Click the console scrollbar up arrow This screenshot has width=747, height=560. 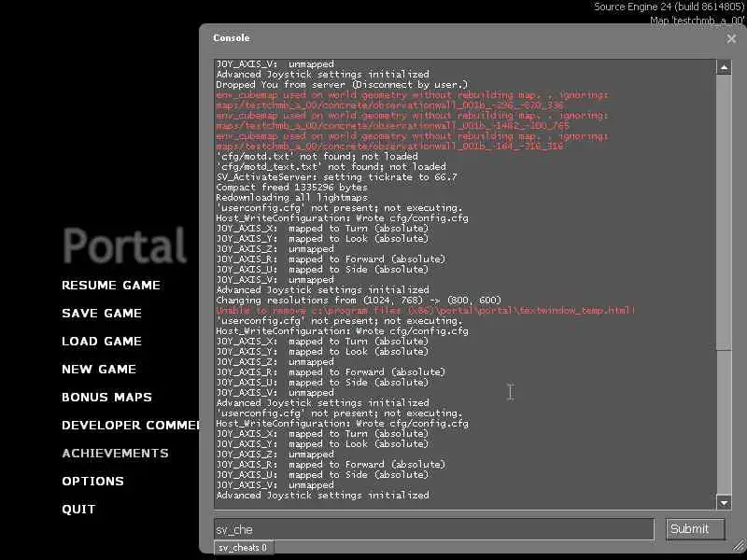(724, 67)
